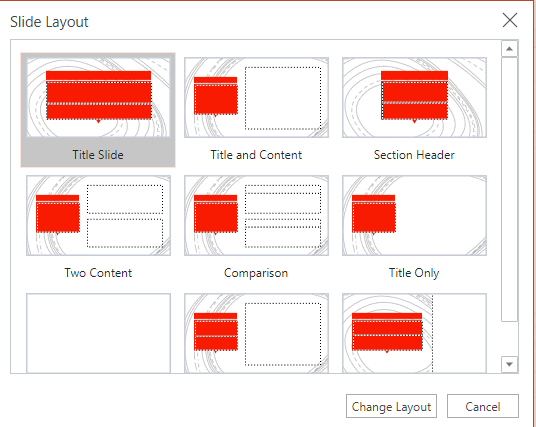Click the scroll up arrow of layout list
Viewport: 536px width, 427px height.
point(509,49)
